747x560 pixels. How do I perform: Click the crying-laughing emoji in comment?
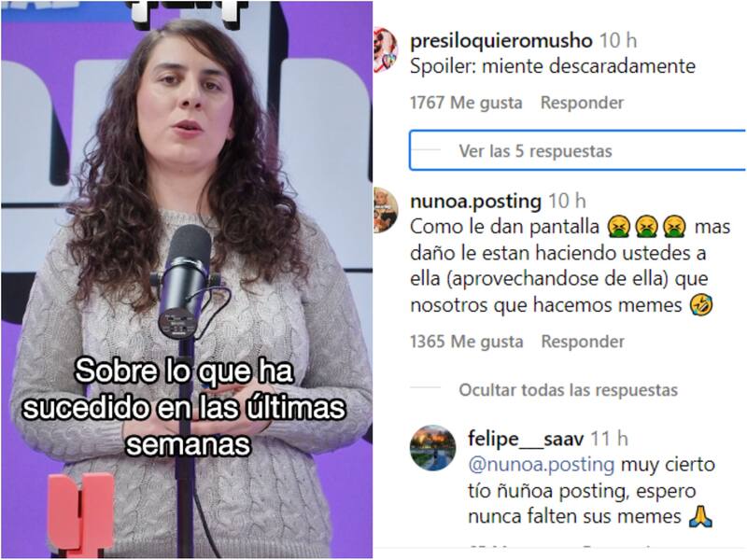click(701, 305)
